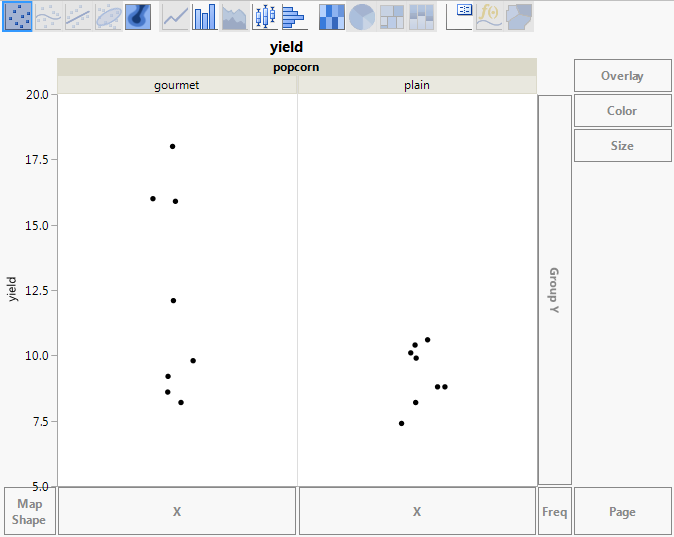This screenshot has height=537, width=674.
Task: Click the 'popcorn' group header
Action: (x=297, y=67)
